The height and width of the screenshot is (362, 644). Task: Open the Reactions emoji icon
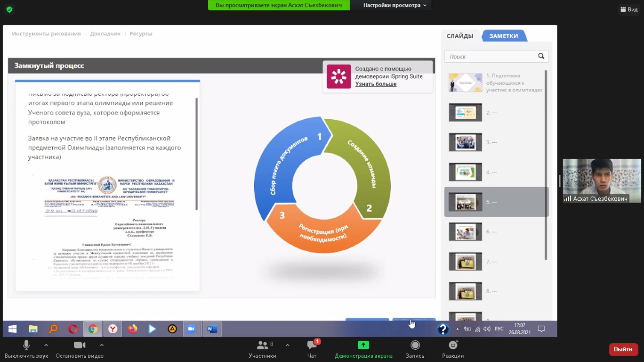click(453, 345)
